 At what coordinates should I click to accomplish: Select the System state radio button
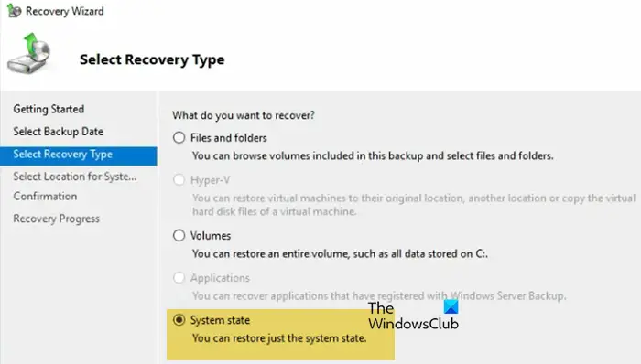pos(179,320)
